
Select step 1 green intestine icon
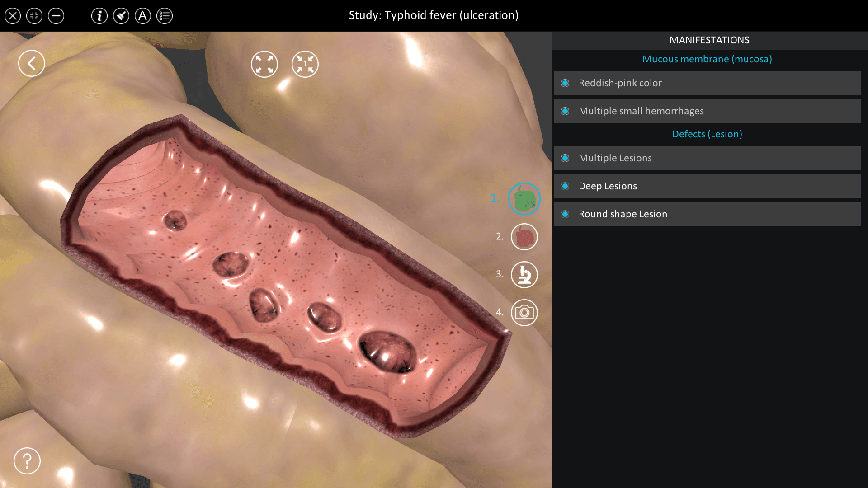pyautogui.click(x=524, y=199)
